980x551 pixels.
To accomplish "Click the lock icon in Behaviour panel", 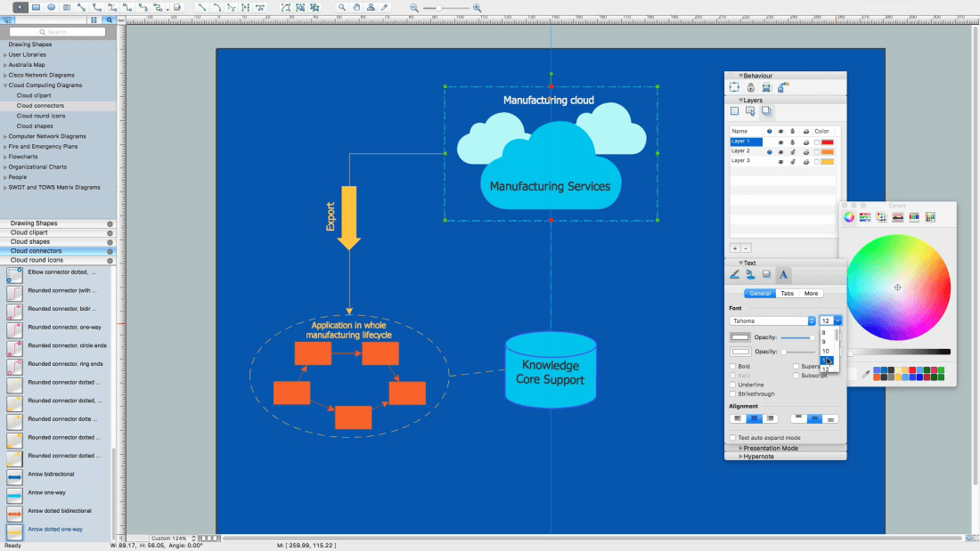I will point(750,87).
